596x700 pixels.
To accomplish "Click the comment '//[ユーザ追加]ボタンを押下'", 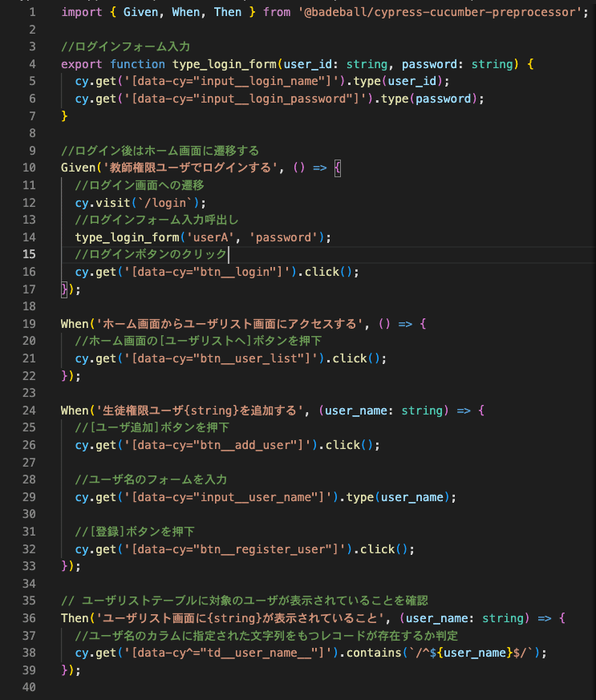I will pos(152,427).
